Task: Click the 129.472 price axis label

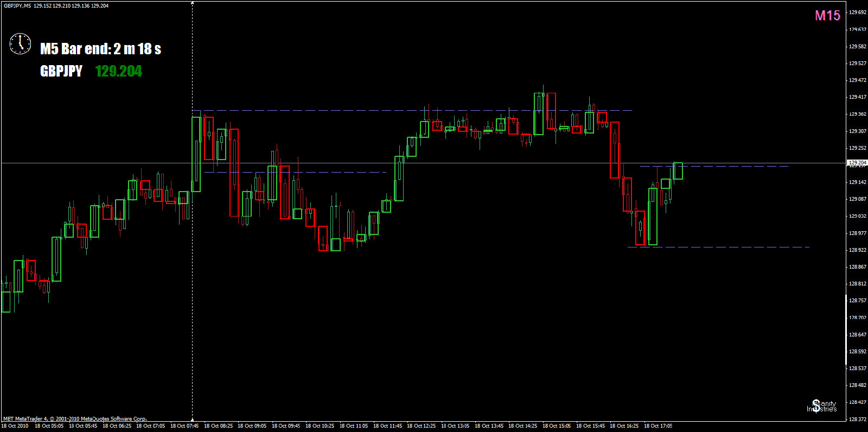Action: (858, 80)
